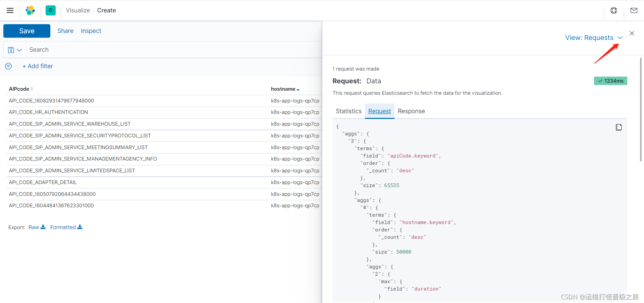Open the green D space avatar

click(x=51, y=10)
